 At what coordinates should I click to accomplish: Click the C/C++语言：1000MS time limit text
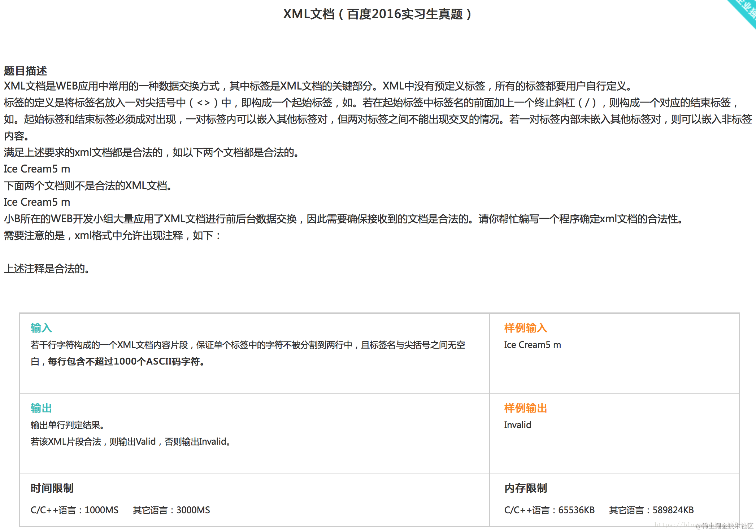click(x=74, y=510)
